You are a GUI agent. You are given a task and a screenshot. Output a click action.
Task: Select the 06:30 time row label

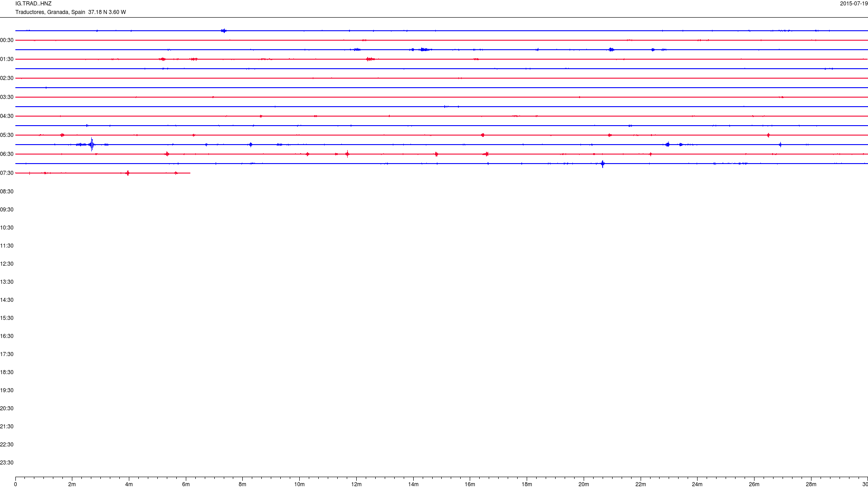[7, 154]
